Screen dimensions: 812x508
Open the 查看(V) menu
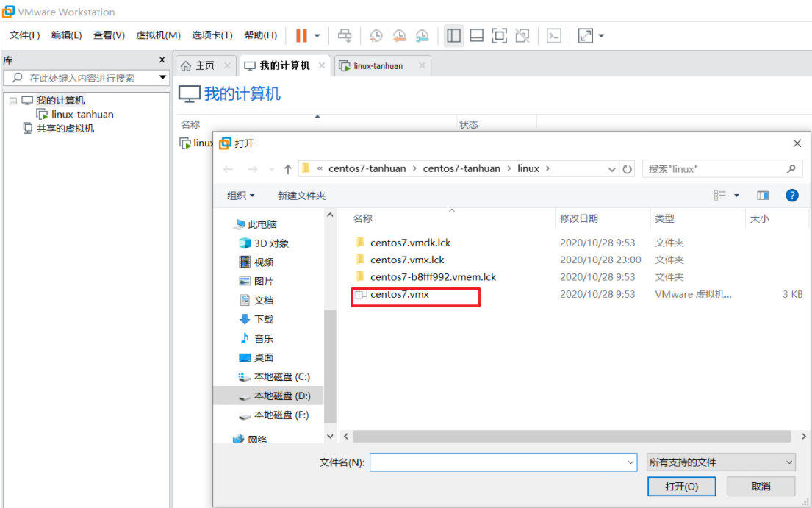(109, 35)
